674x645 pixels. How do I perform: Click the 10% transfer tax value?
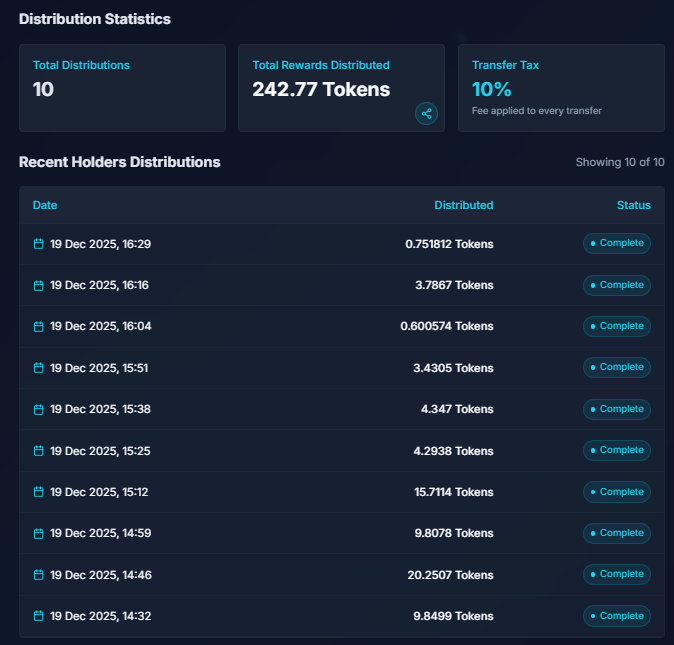491,89
